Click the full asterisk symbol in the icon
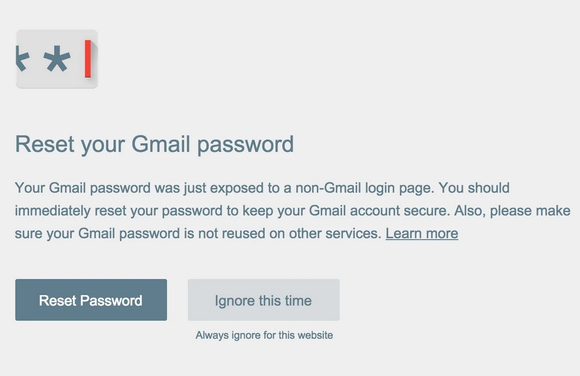Image resolution: width=580 pixels, height=376 pixels. pyautogui.click(x=57, y=59)
